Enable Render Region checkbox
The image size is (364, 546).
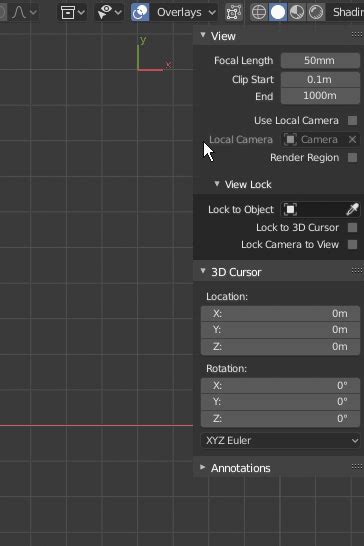(x=353, y=157)
